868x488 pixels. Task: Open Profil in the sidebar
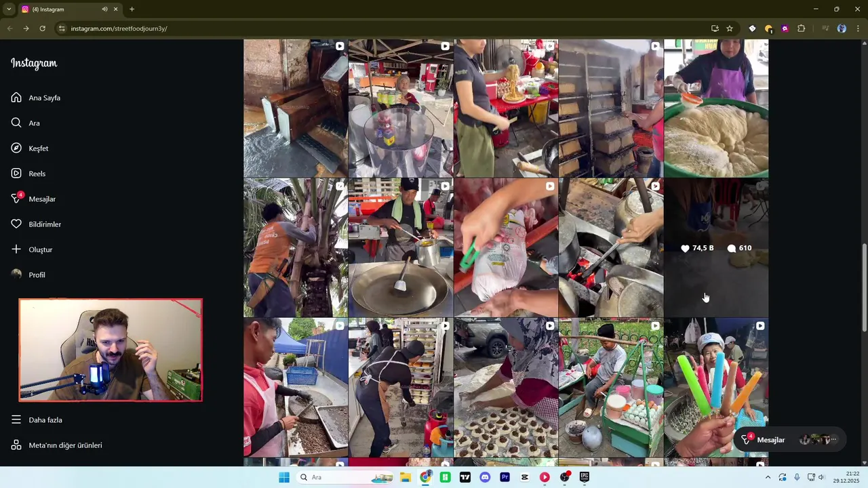(28, 274)
